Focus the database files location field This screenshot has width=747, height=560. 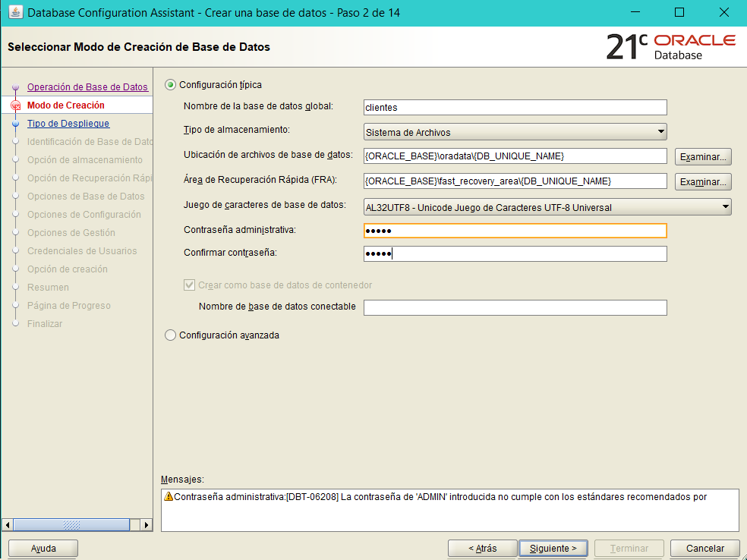pyautogui.click(x=515, y=156)
